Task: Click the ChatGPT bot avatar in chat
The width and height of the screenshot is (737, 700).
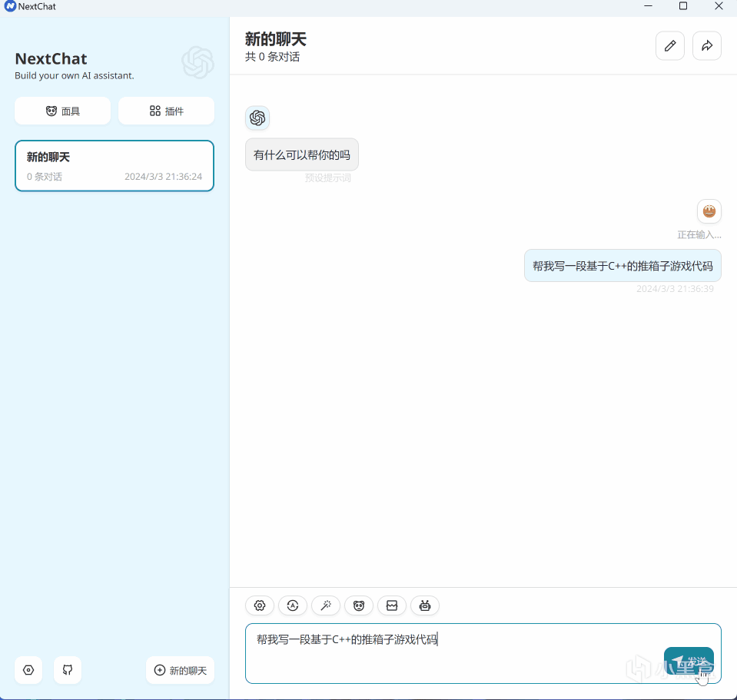Action: coord(257,118)
